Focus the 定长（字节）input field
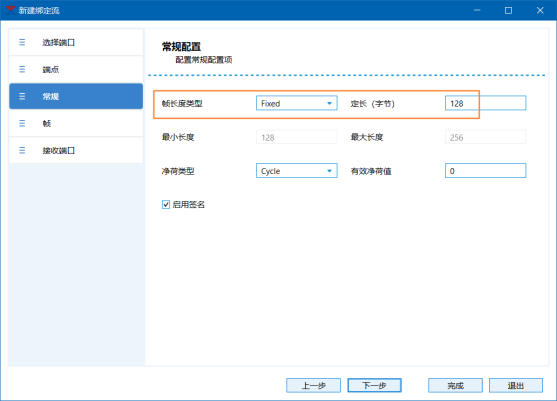This screenshot has width=557, height=401. [x=486, y=103]
